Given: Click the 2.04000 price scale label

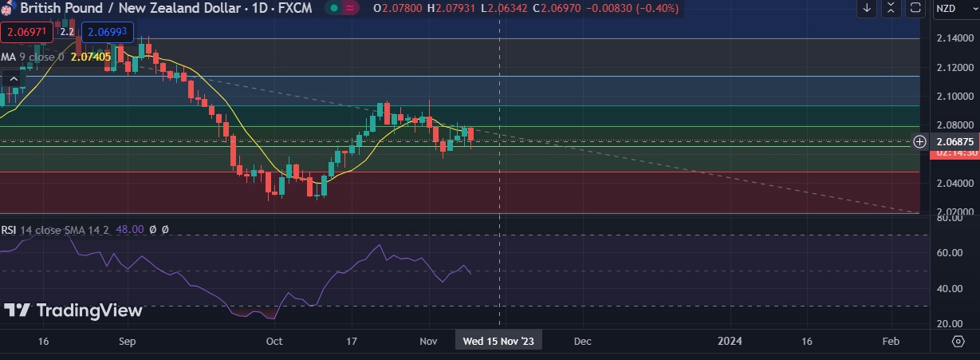Looking at the screenshot, I should (954, 183).
